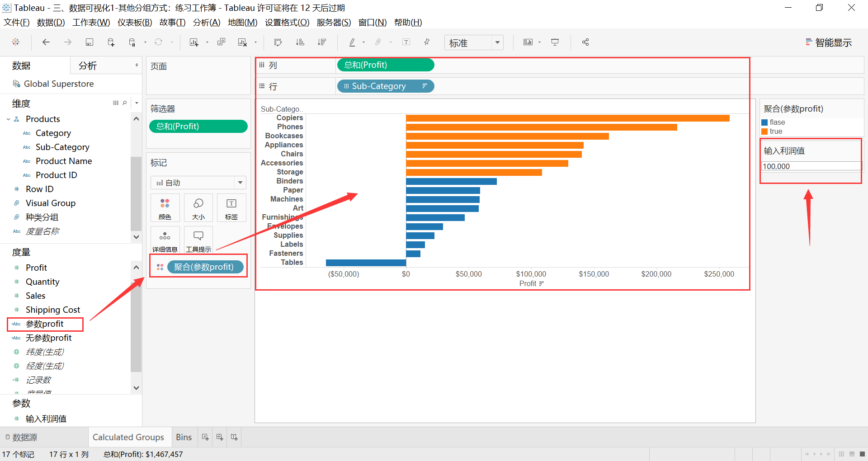868x461 pixels.
Task: Click the duplicate sheet icon
Action: 221,42
